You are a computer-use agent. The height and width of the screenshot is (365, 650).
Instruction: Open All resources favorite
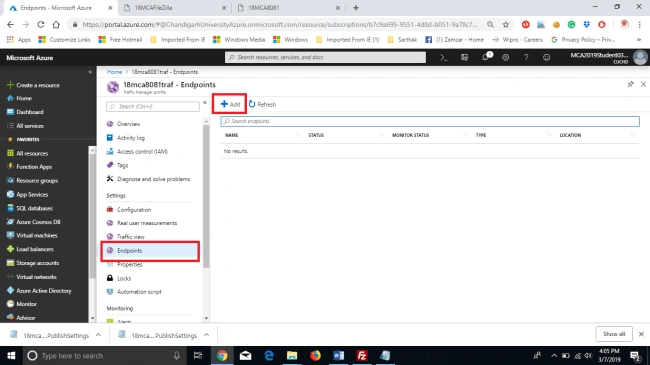point(27,153)
